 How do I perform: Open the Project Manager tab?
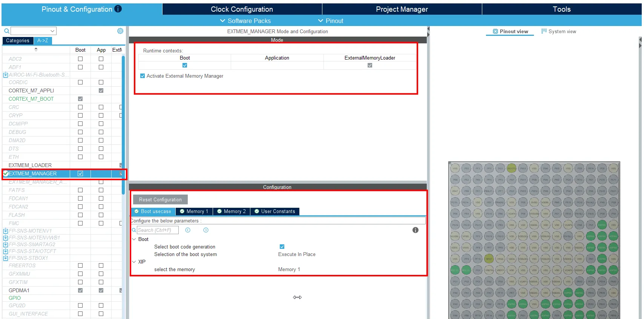[x=402, y=9]
